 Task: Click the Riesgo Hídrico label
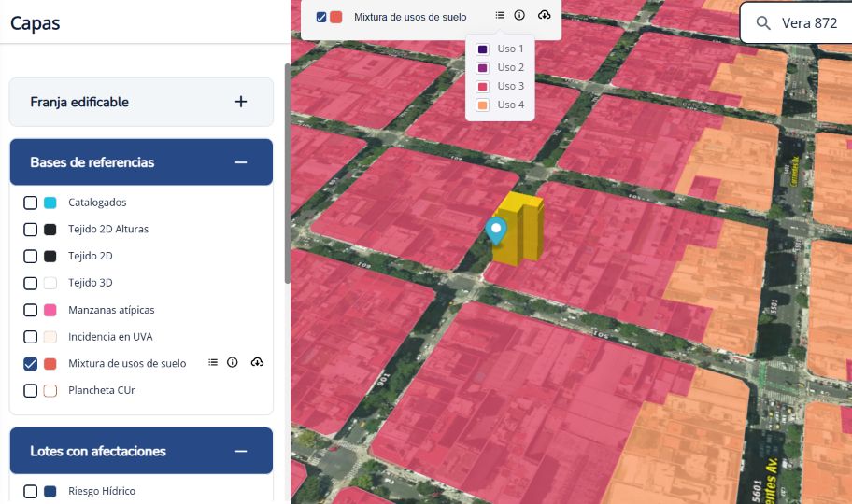[x=102, y=491]
